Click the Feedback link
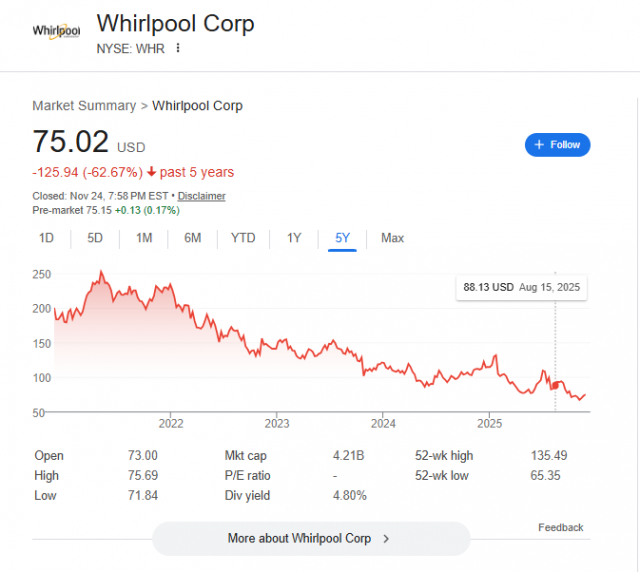This screenshot has width=640, height=572. click(560, 527)
